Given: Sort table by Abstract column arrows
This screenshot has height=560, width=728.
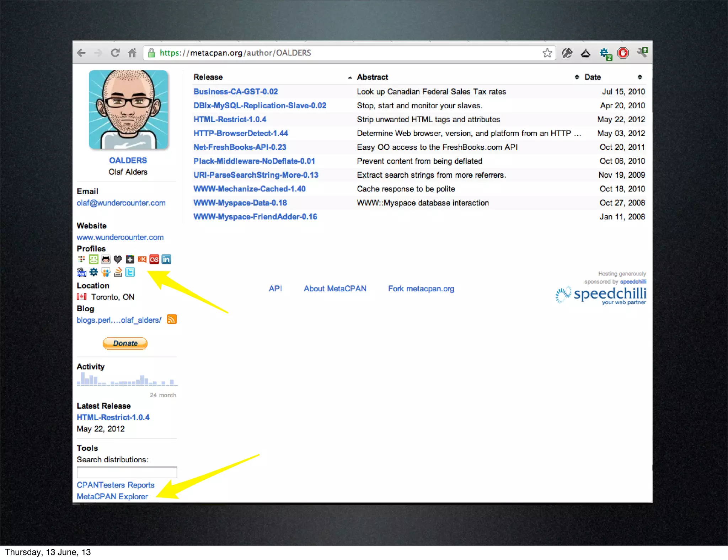Looking at the screenshot, I should [577, 77].
